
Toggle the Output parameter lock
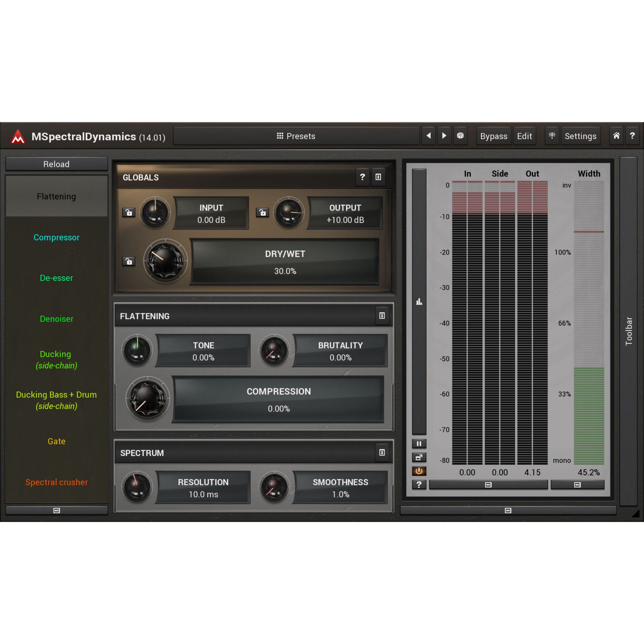pos(263,212)
